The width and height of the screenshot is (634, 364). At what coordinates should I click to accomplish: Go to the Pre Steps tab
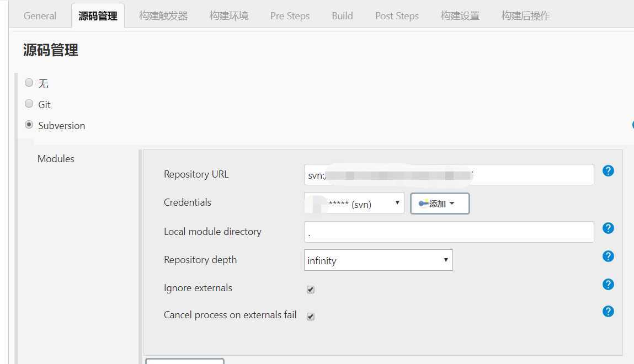point(290,16)
